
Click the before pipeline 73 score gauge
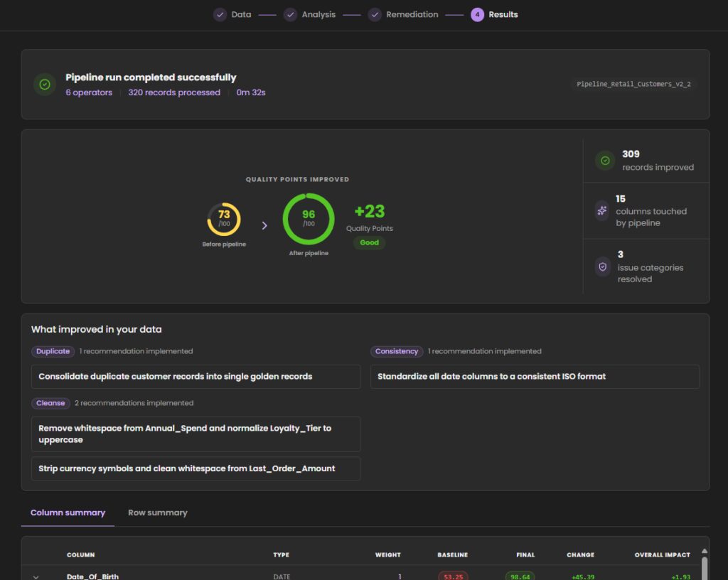224,219
